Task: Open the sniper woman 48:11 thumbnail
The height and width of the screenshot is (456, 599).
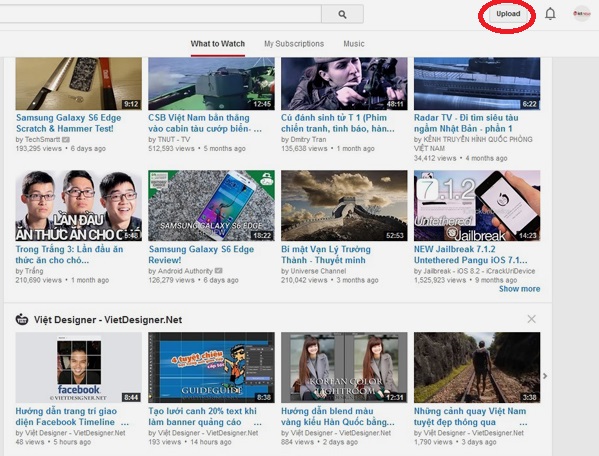Action: [x=344, y=84]
